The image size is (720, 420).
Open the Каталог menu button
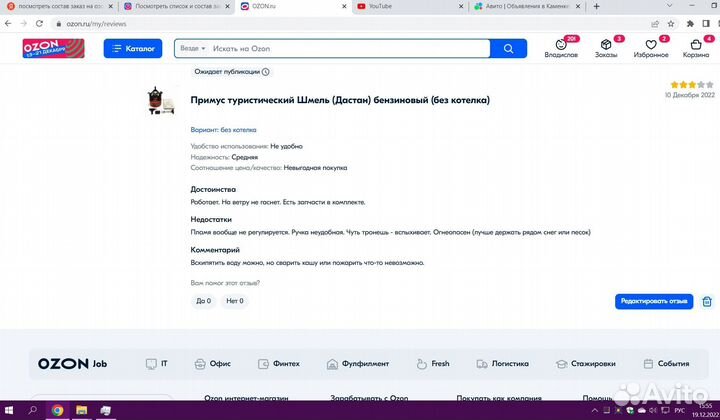tap(133, 49)
